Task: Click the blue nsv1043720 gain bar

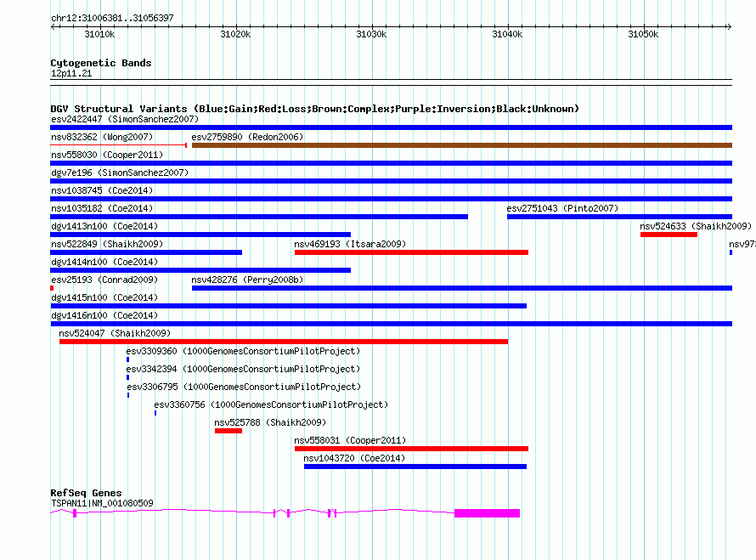Action: point(415,467)
